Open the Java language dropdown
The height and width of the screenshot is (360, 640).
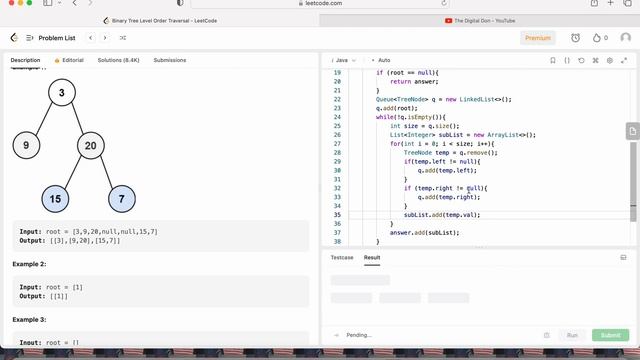click(344, 60)
